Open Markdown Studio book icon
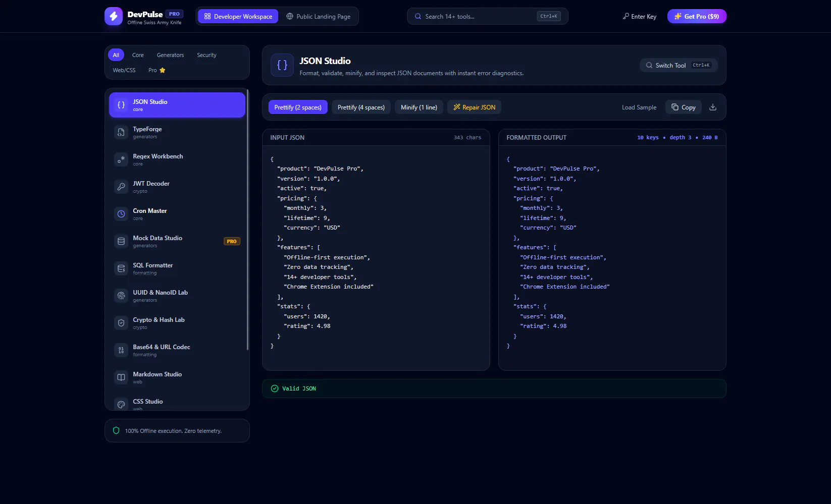The image size is (831, 504). [x=121, y=377]
